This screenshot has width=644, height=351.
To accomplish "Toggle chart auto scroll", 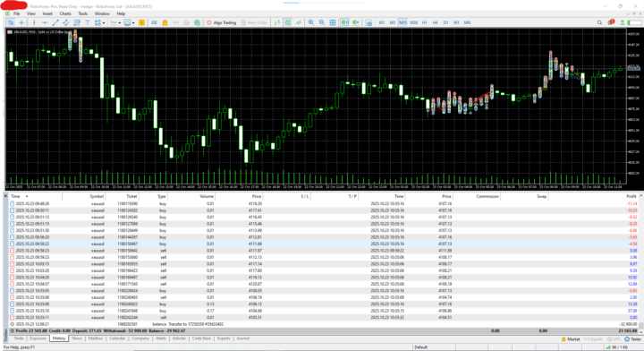I will (x=345, y=22).
